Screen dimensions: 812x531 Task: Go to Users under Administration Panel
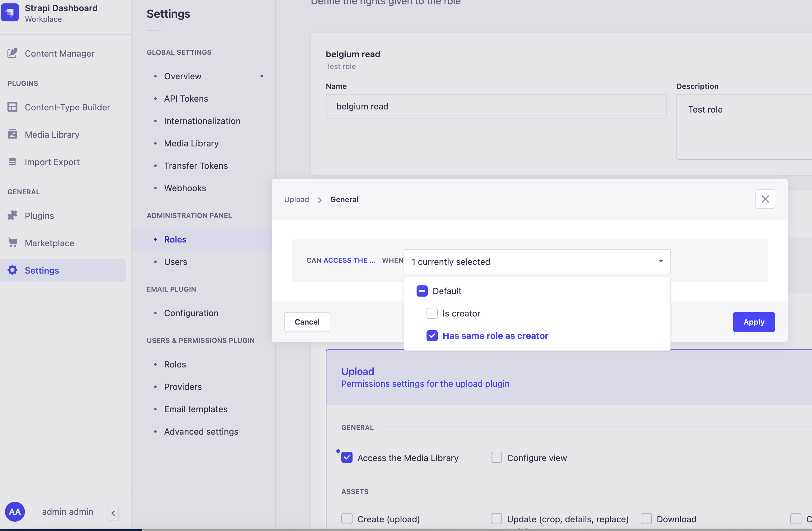point(175,262)
